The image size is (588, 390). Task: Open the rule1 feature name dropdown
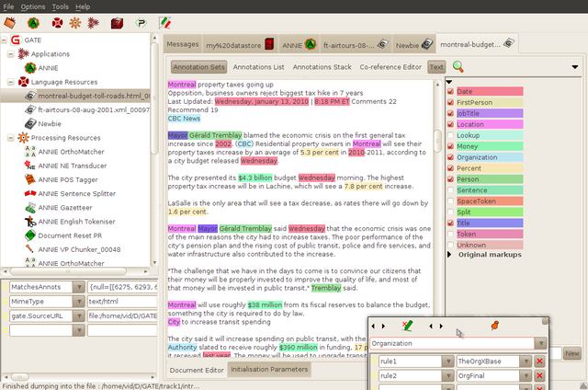[x=447, y=361]
